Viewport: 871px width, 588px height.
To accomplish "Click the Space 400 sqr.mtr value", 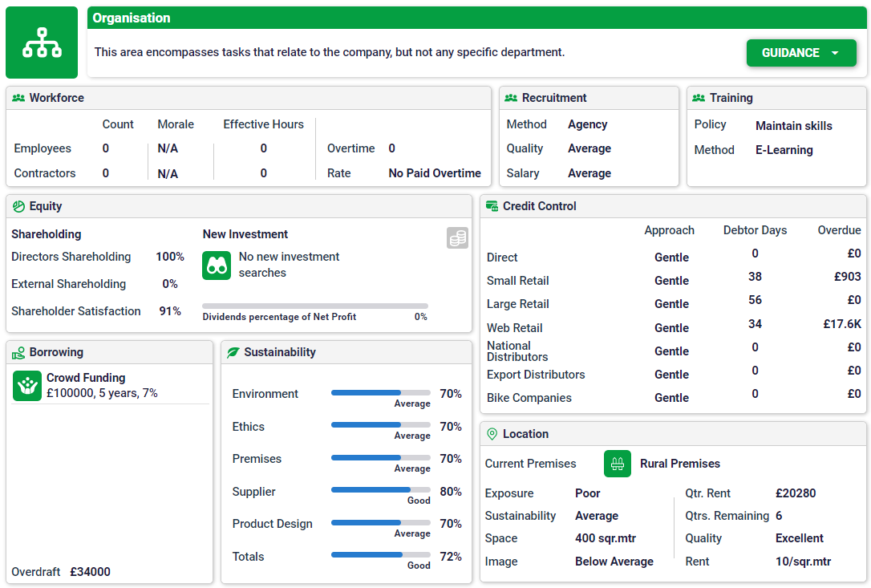I will [606, 538].
